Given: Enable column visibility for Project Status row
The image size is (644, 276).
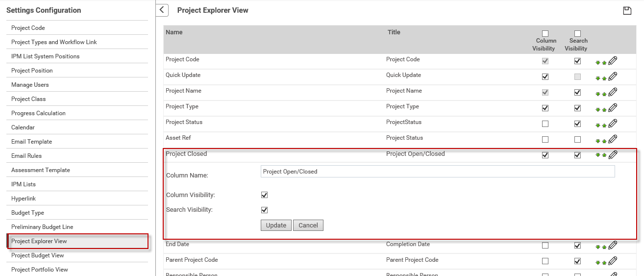Looking at the screenshot, I should [x=545, y=124].
